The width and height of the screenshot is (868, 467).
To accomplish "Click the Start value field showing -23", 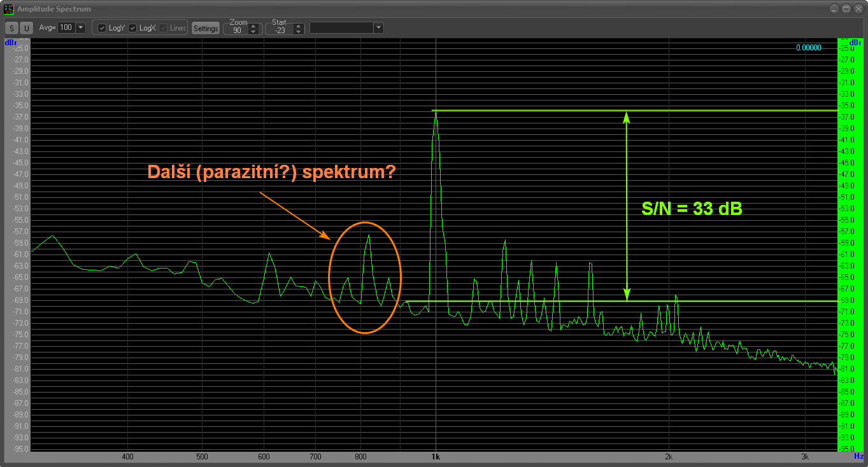I will [x=279, y=31].
